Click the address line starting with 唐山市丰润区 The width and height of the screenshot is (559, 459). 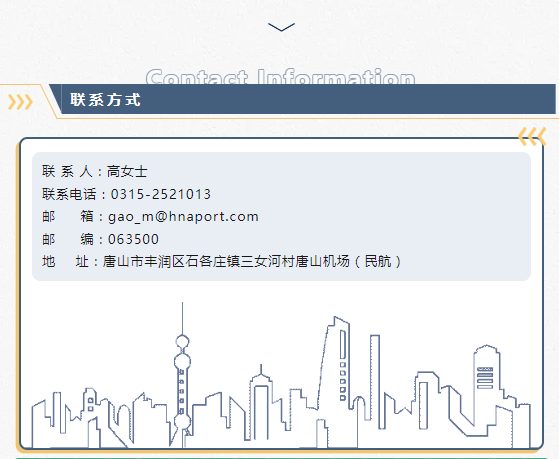point(252,261)
